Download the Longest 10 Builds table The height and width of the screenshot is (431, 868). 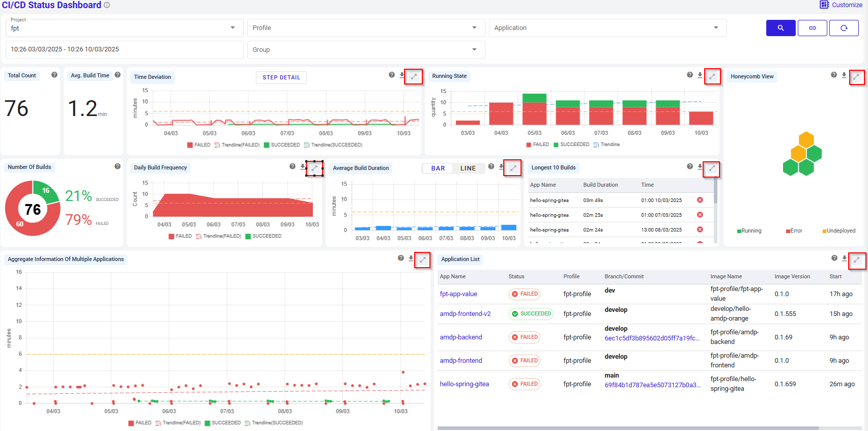tap(700, 167)
